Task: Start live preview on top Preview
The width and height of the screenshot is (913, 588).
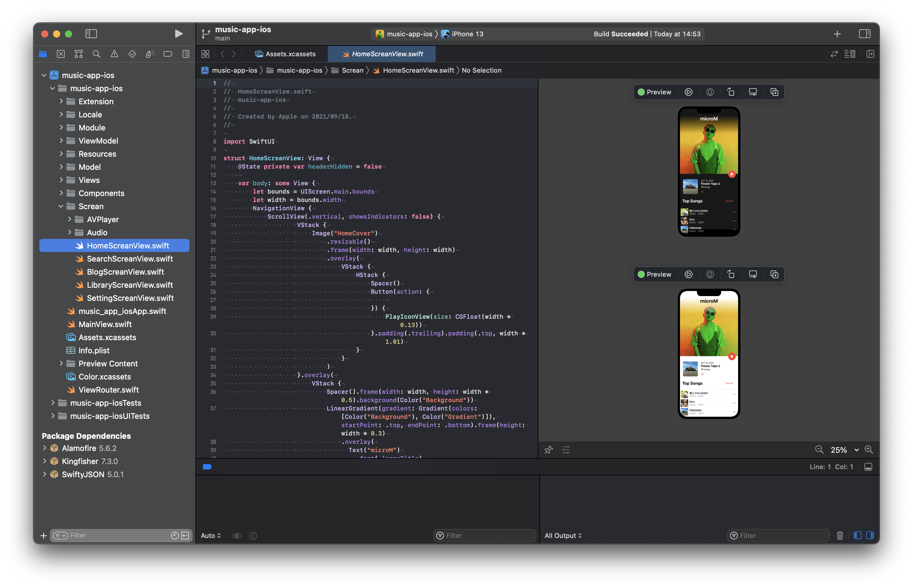Action: click(688, 92)
